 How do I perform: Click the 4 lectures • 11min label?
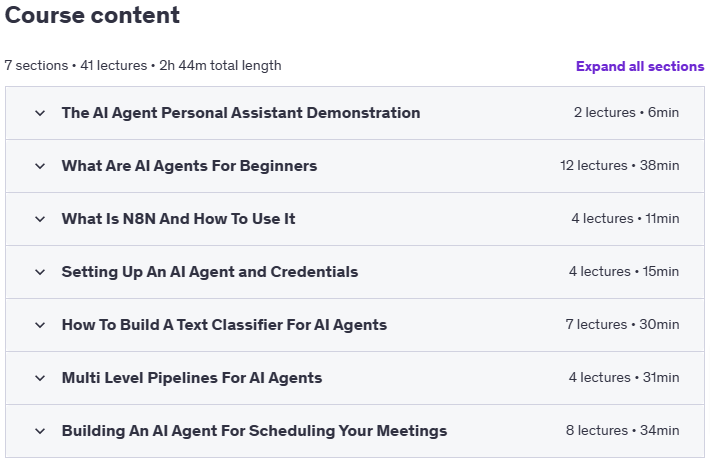click(x=625, y=219)
